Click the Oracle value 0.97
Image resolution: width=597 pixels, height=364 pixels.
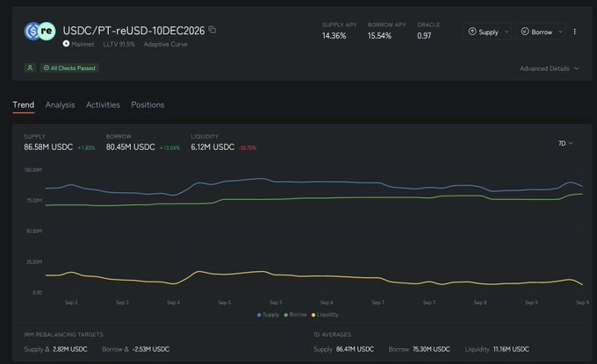[x=424, y=36]
